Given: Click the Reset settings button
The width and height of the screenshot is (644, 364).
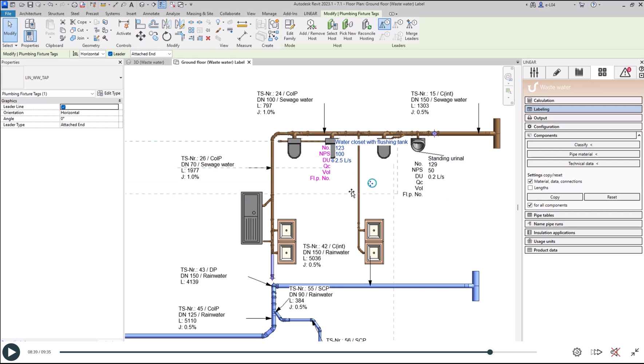Looking at the screenshot, I should (612, 197).
